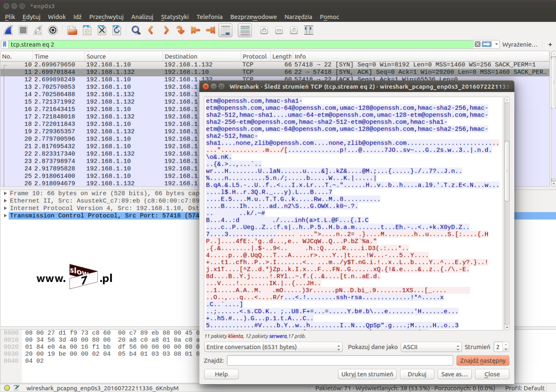The height and width of the screenshot is (392, 556).
Task: Click the Profil: Default status entry
Action: tap(525, 388)
